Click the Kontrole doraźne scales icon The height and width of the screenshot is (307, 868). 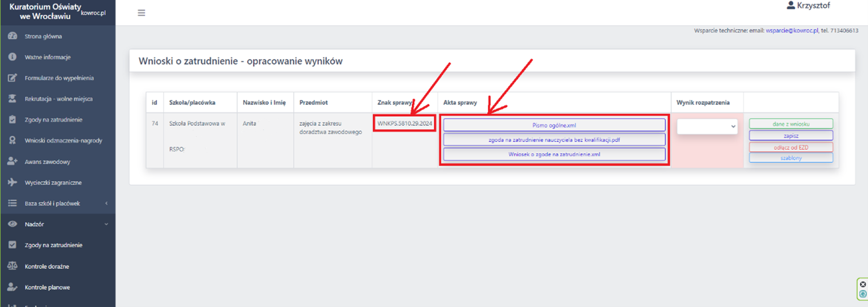point(12,266)
